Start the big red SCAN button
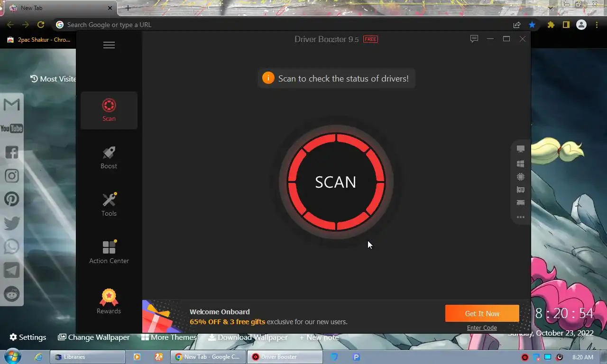The width and height of the screenshot is (607, 364). click(x=336, y=182)
